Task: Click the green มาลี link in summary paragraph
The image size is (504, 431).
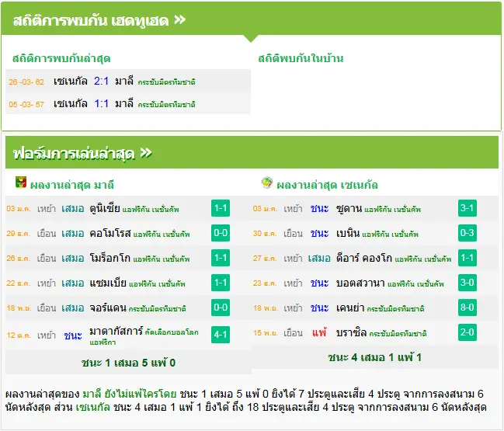Action: click(x=92, y=394)
